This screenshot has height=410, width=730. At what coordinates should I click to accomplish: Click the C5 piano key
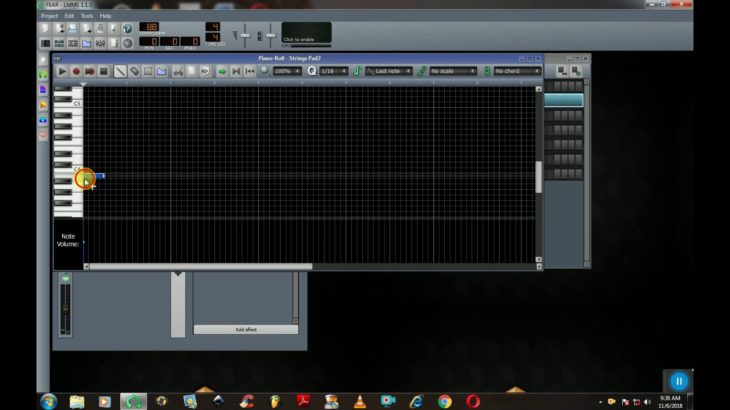tap(68, 104)
